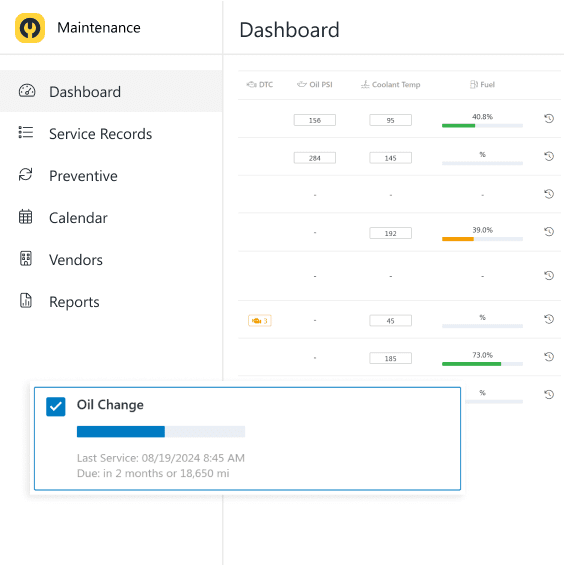Viewport: 564px width, 565px height.
Task: Sort by Coolant Temp column header
Action: coord(391,84)
